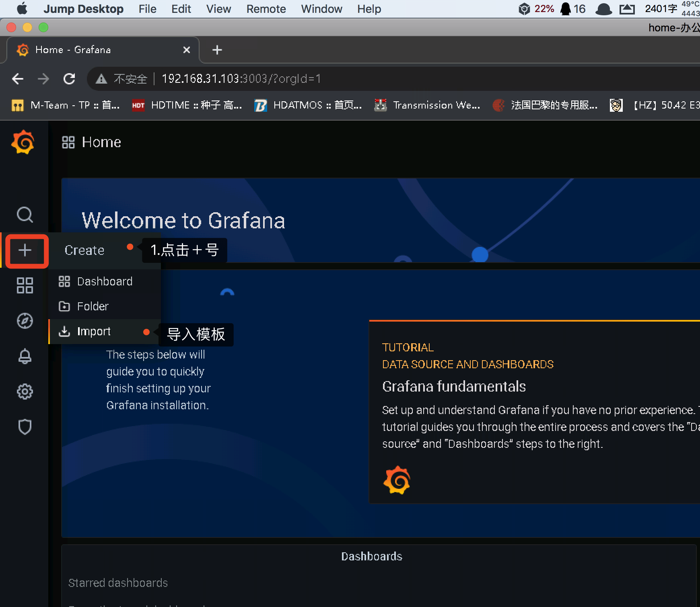Select Import in Create menu
The image size is (700, 607).
click(105, 331)
